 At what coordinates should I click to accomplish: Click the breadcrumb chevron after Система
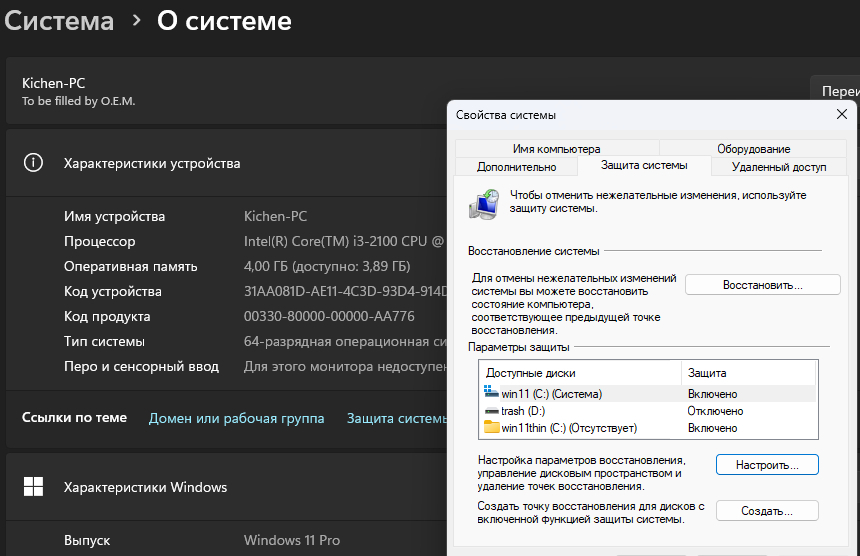136,21
